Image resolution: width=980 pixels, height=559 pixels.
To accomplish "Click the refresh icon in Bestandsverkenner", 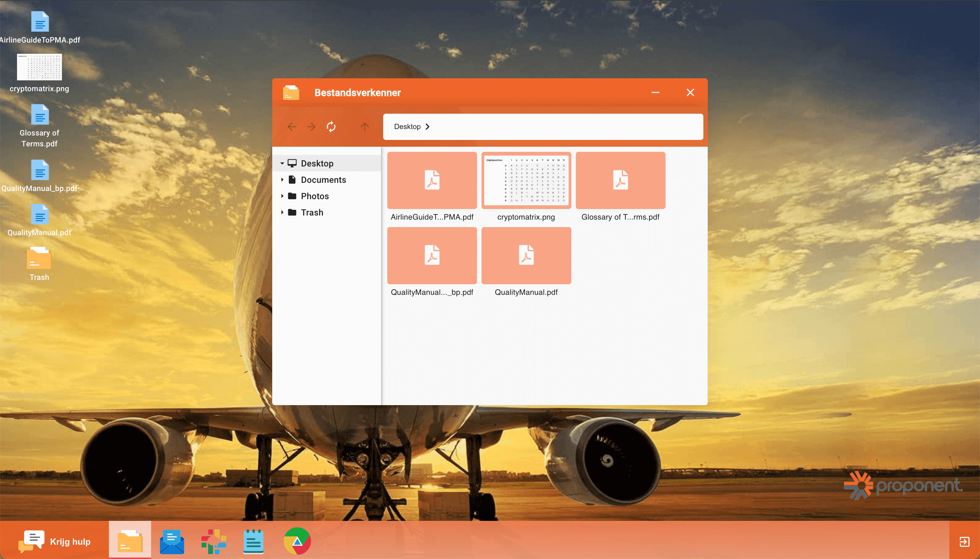I will (x=331, y=127).
